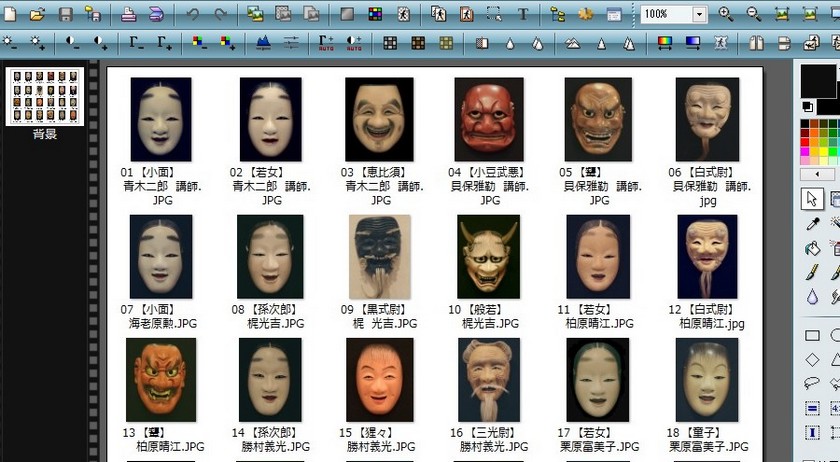Decrease contrast with half-circle minus icon

point(72,42)
